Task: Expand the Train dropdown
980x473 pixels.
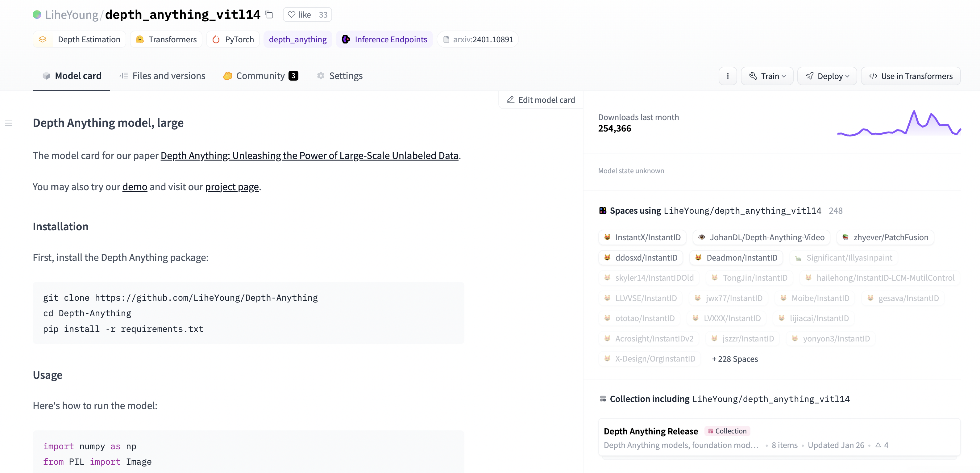Action: (767, 76)
